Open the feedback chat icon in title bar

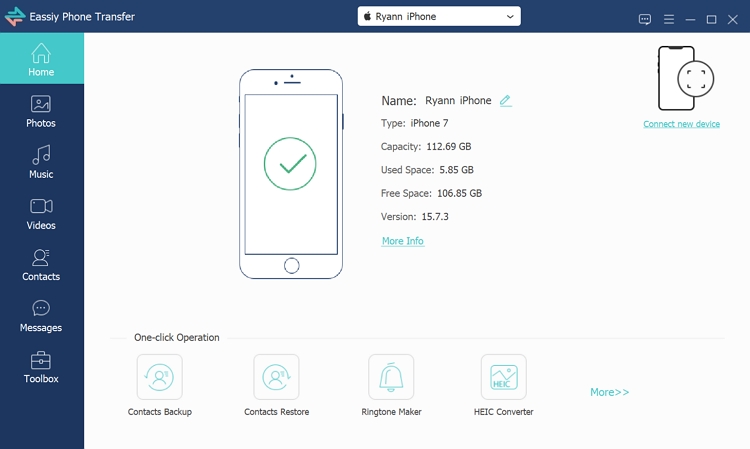pyautogui.click(x=645, y=19)
